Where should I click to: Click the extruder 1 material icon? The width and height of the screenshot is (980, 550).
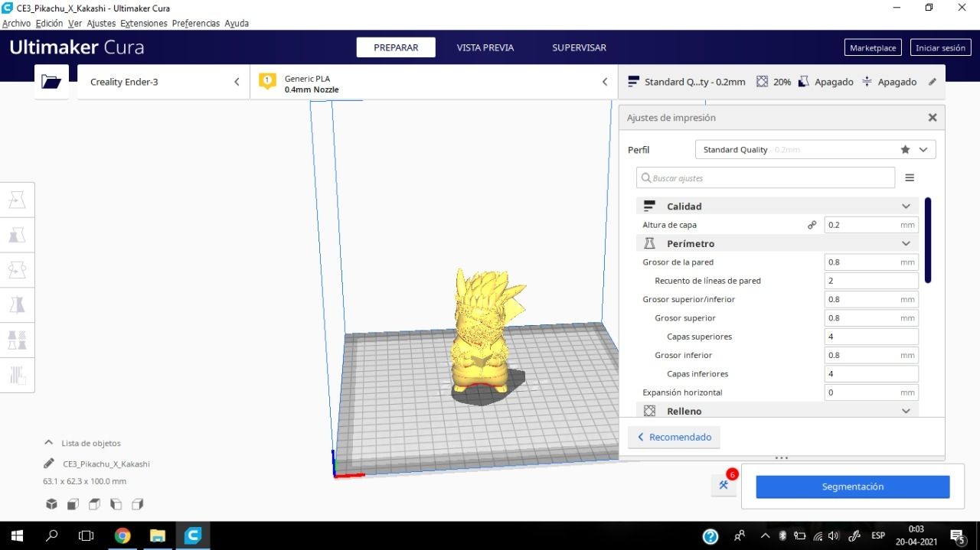click(x=267, y=81)
